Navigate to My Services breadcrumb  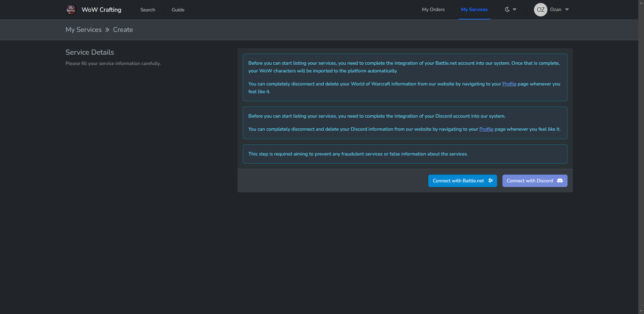pos(84,29)
